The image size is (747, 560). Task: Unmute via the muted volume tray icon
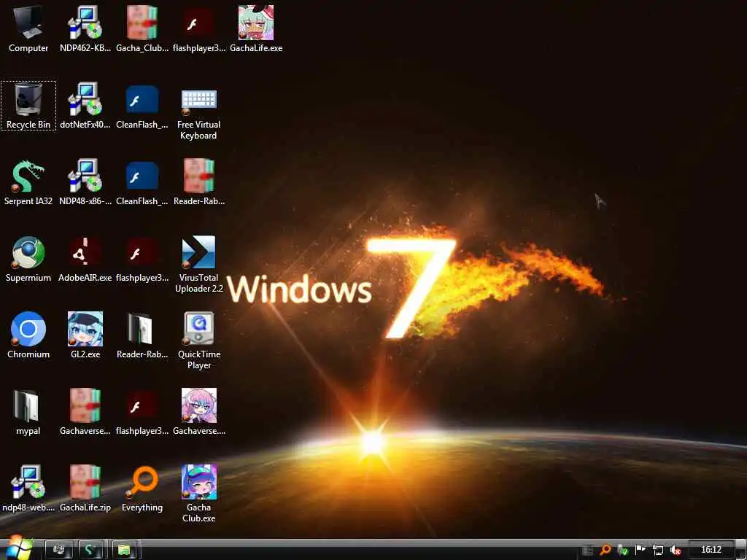tap(675, 550)
